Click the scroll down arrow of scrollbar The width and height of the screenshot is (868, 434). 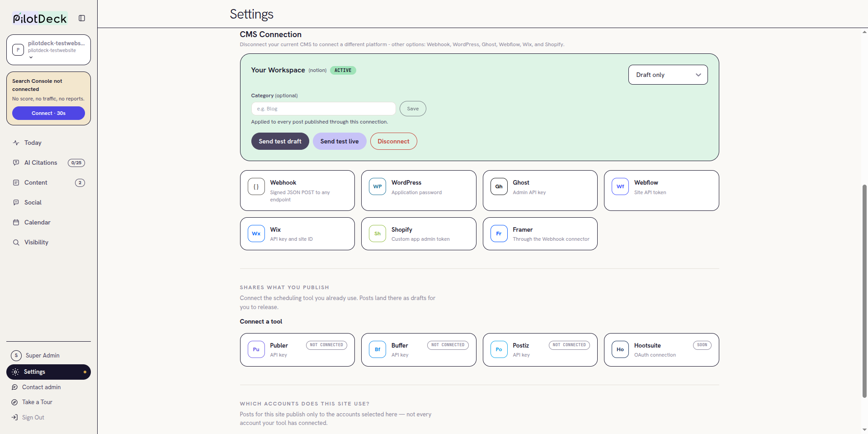864,429
